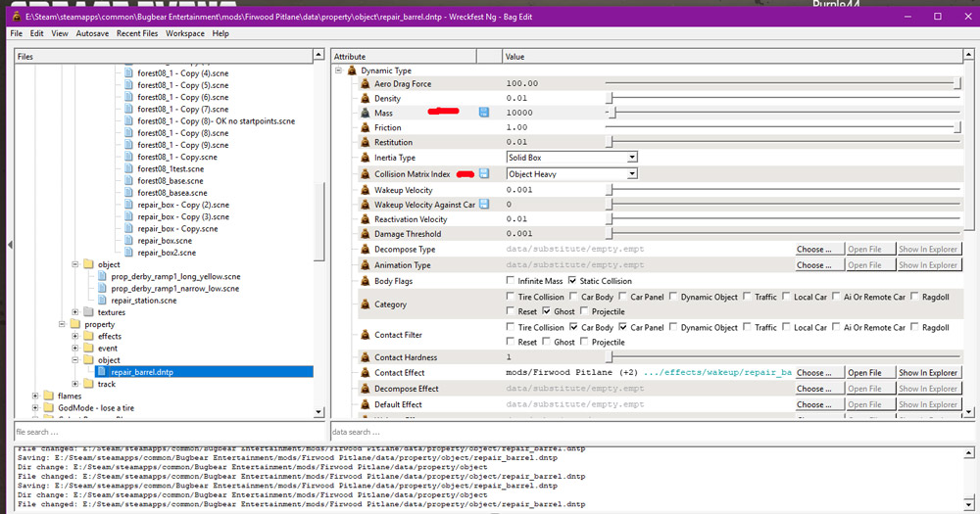Uncheck Car Panel in Contact Filter row
Viewport: 980px width, 514px height.
click(x=623, y=327)
